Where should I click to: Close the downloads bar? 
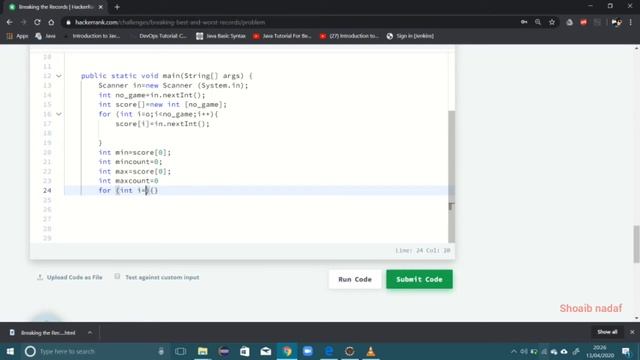[x=632, y=332]
